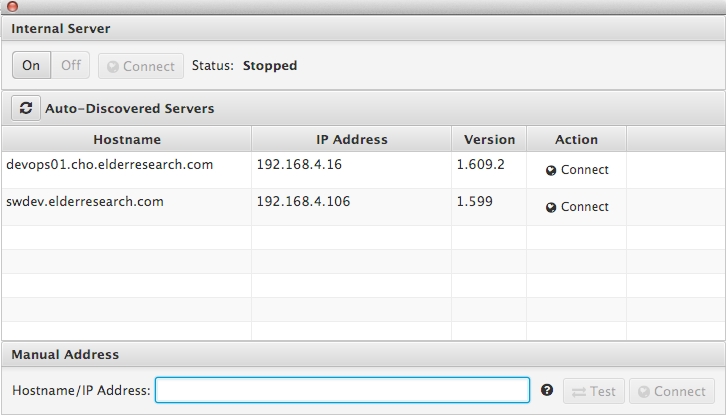Turn the internal server On
The width and height of the screenshot is (726, 415).
(31, 66)
